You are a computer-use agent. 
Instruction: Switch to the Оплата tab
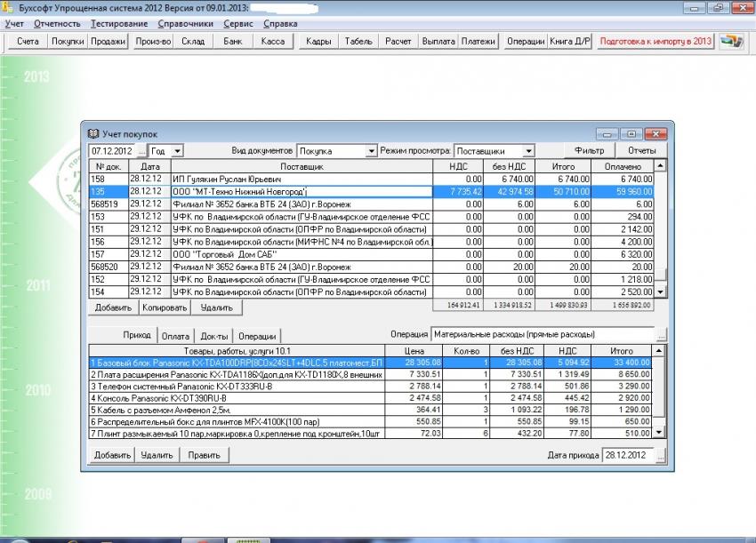[x=174, y=336]
